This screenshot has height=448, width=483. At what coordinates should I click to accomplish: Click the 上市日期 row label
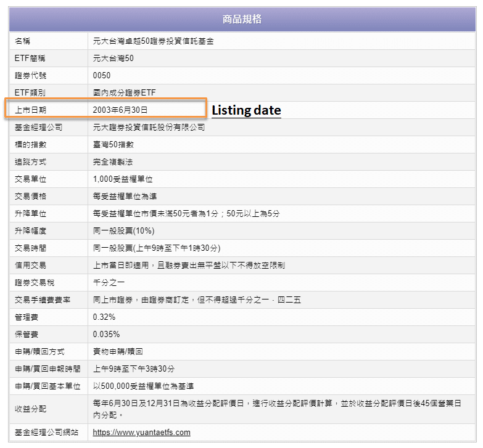(x=30, y=110)
